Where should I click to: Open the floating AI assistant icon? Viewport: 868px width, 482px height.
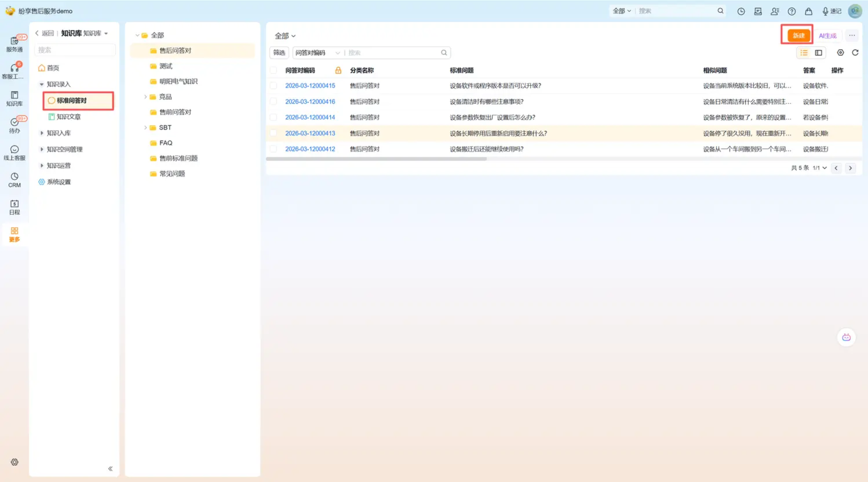(846, 337)
